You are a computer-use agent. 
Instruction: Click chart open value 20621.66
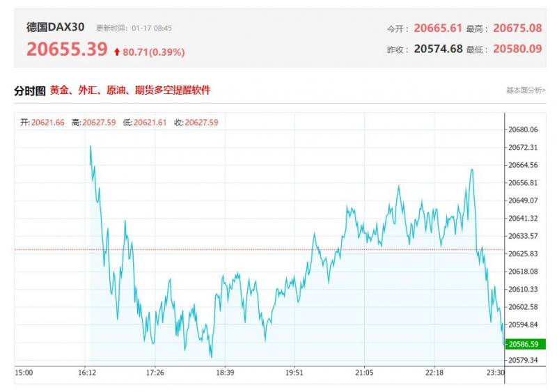47,123
